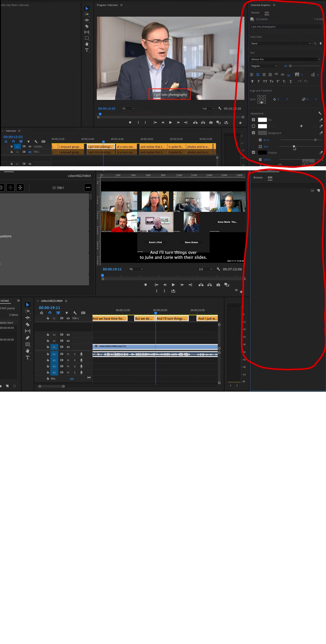Click the faux italic text icon
The height and width of the screenshot is (644, 326).
(258, 81)
